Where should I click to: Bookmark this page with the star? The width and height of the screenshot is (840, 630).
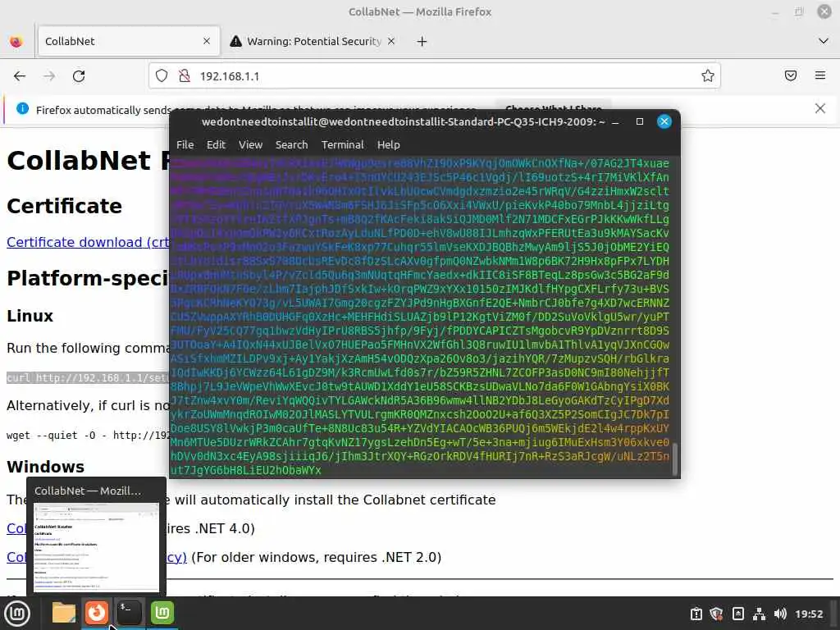[x=708, y=76]
